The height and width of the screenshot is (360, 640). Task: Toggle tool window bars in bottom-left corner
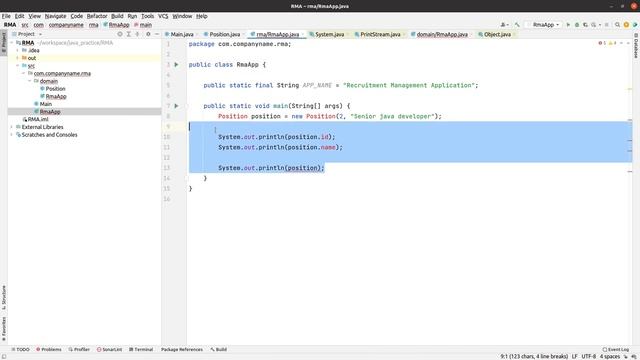[x=4, y=356]
